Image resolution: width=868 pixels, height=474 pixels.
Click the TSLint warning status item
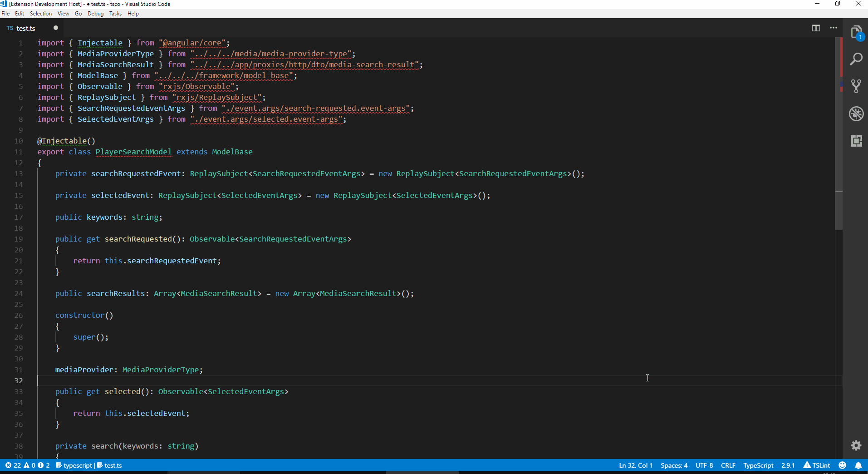[817, 465]
